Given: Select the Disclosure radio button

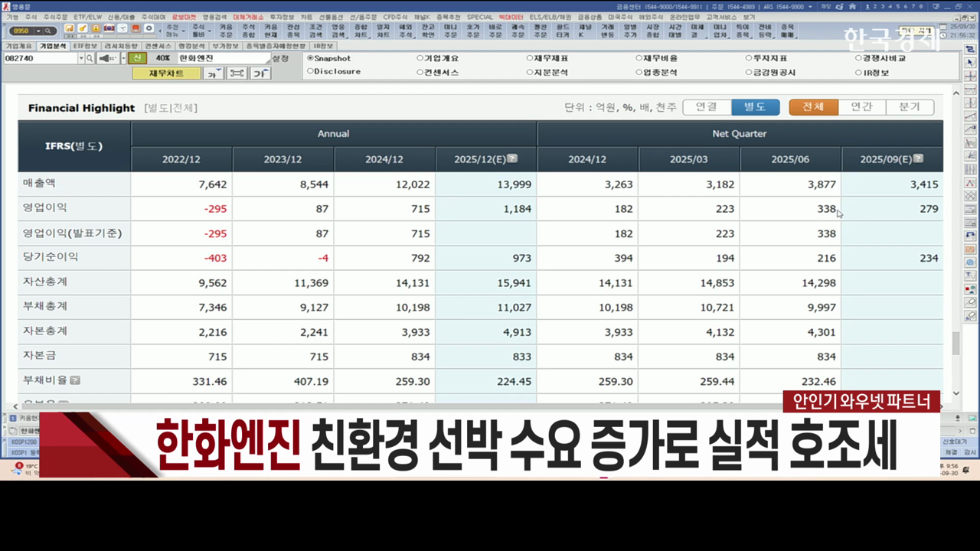Looking at the screenshot, I should point(310,72).
